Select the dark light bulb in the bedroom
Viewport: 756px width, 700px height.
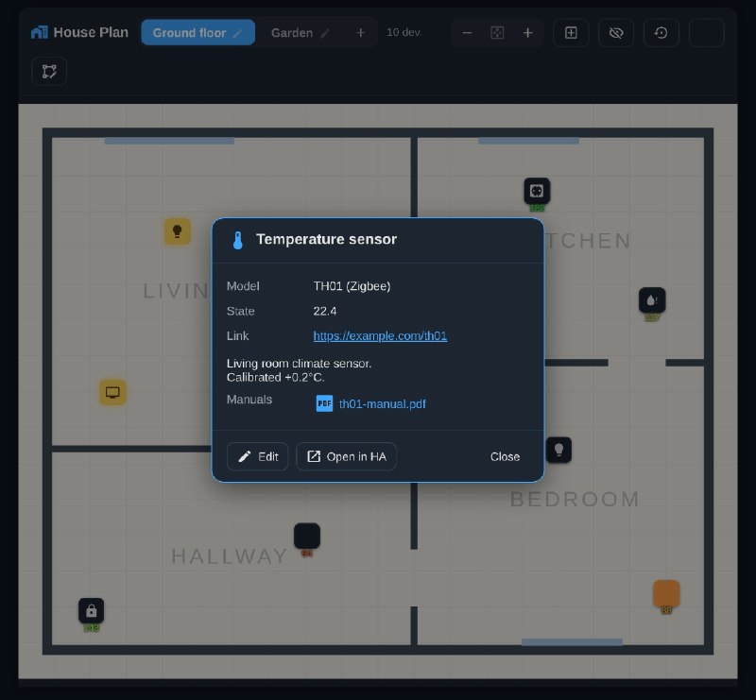pyautogui.click(x=558, y=450)
